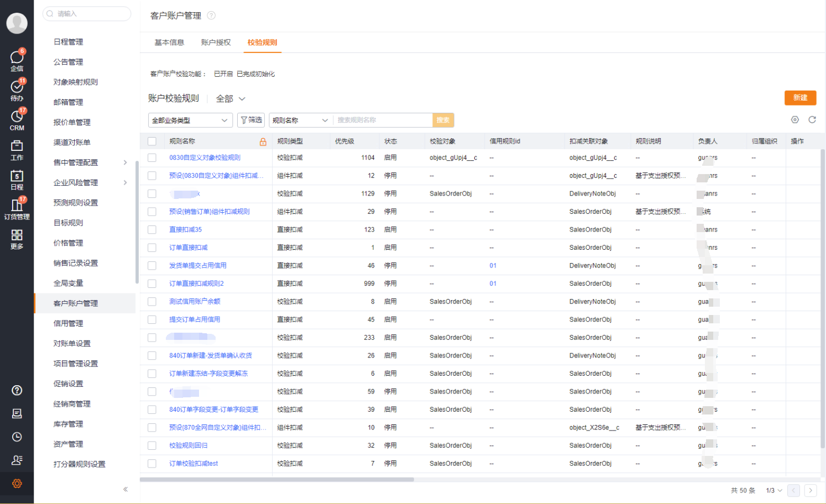
Task: Tick the select-all checkbox in table header
Action: (152, 141)
